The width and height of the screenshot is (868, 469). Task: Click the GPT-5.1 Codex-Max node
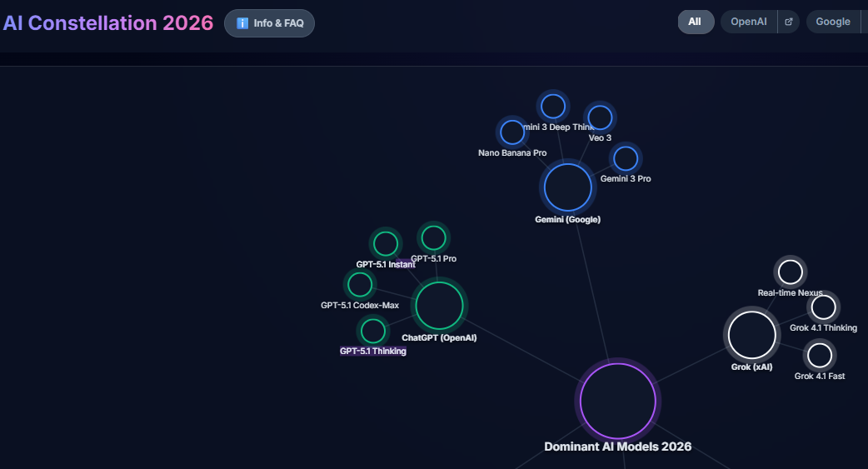[360, 285]
